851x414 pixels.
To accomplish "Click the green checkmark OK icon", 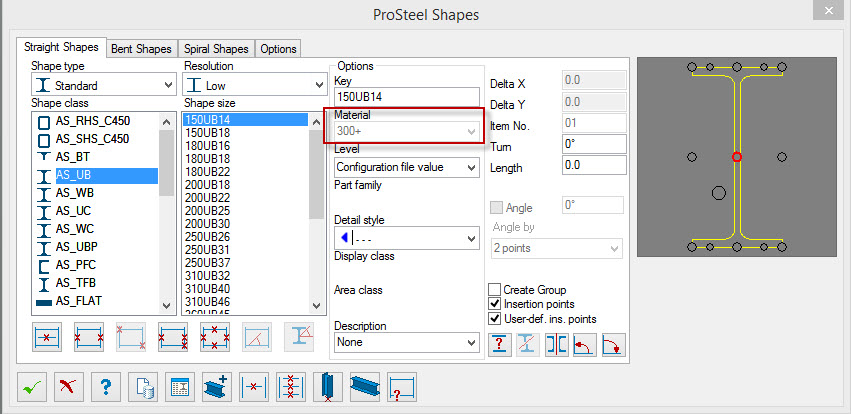I will (x=31, y=387).
